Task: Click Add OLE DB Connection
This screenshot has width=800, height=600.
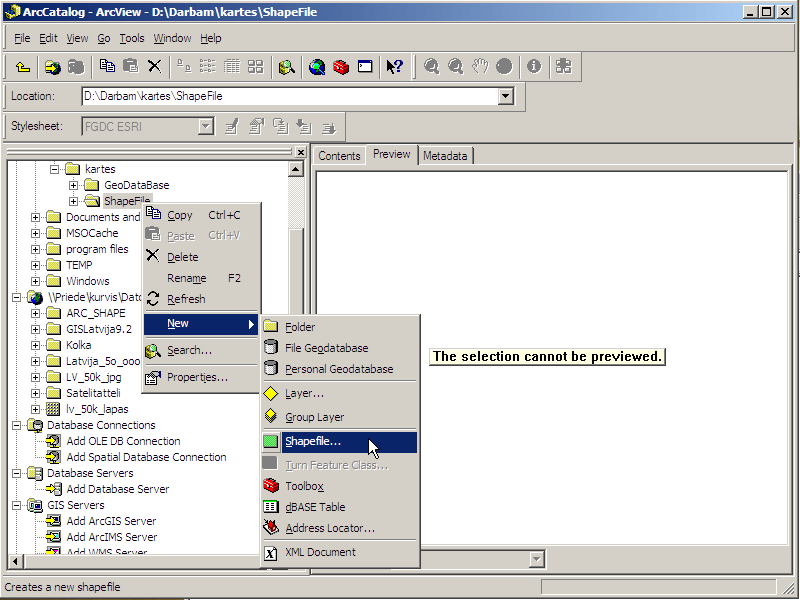Action: pyautogui.click(x=123, y=441)
